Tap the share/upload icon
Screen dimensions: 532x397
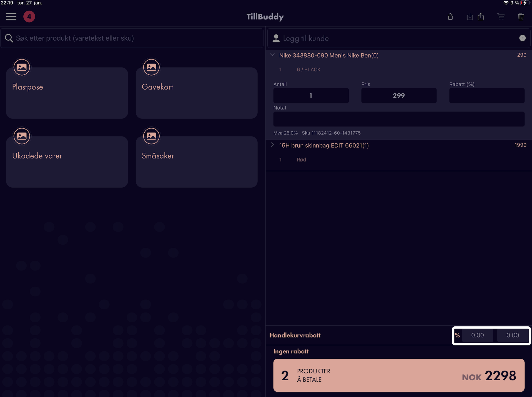tap(481, 17)
